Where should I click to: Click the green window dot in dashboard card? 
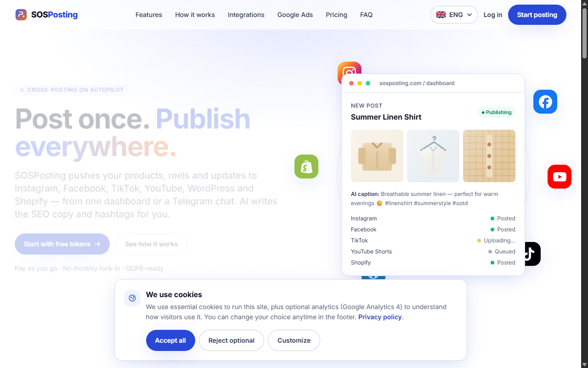[x=368, y=83]
